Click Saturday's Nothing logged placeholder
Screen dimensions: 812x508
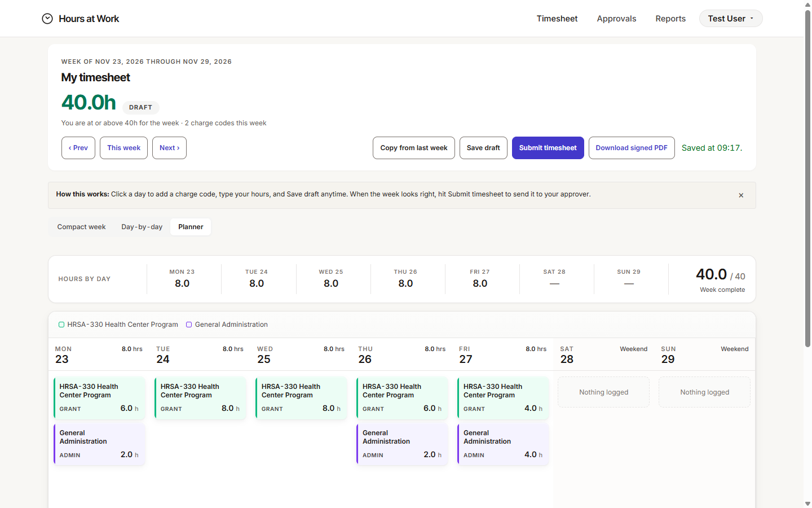[603, 392]
